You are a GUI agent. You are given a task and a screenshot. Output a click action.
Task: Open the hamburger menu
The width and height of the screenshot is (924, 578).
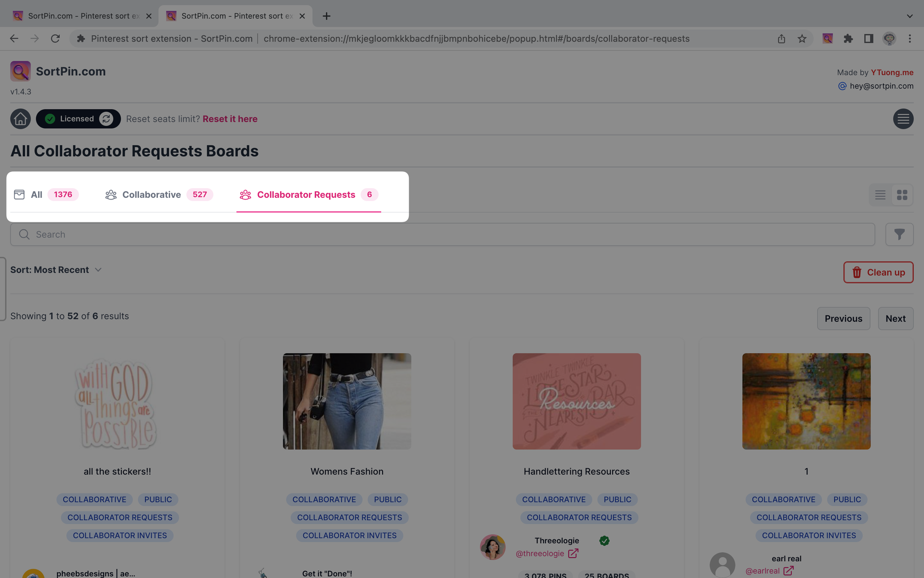pos(903,119)
